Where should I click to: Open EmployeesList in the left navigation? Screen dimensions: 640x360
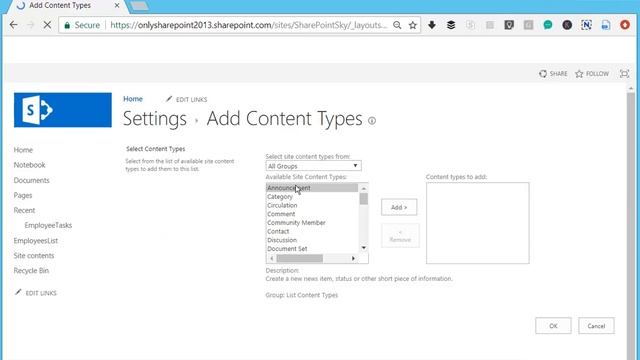tap(36, 240)
